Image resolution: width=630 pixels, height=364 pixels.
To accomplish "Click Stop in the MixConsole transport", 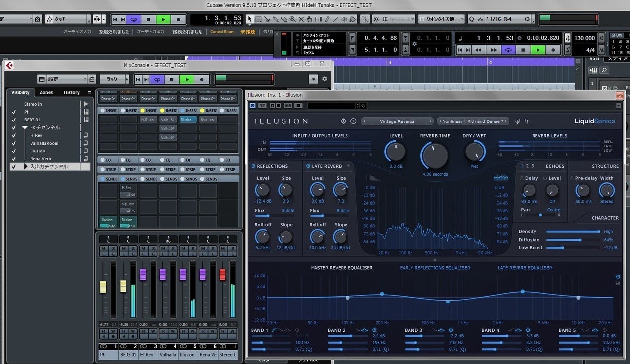I will click(172, 79).
